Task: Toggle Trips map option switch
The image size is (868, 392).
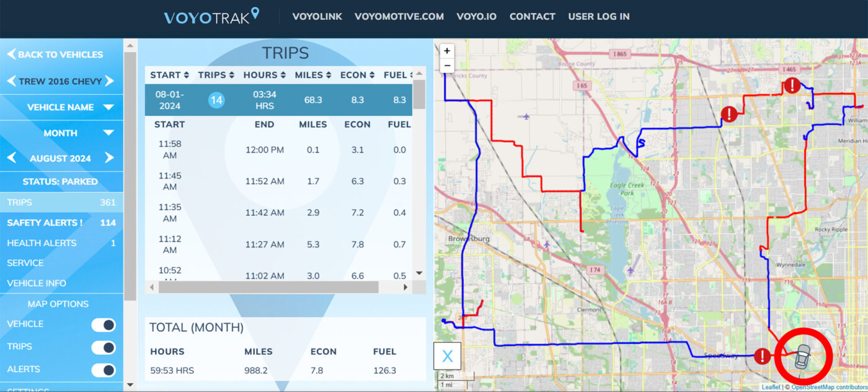Action: (x=103, y=347)
